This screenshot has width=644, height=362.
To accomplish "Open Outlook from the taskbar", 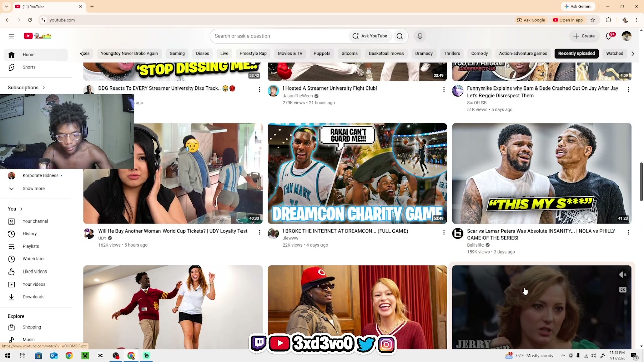I will click(x=54, y=356).
